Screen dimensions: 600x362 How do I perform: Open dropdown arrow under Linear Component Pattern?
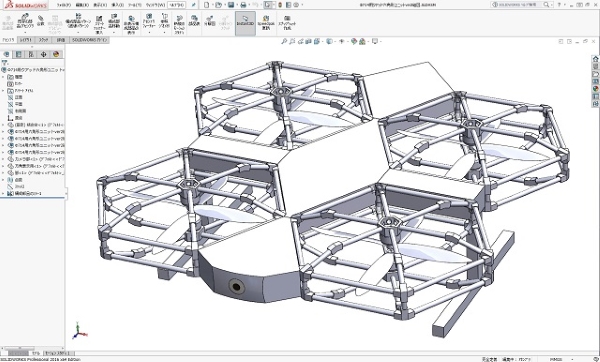point(78,33)
